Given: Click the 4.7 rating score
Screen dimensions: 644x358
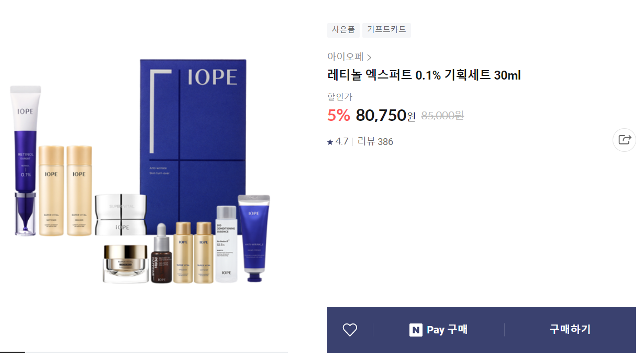Looking at the screenshot, I should click(342, 141).
